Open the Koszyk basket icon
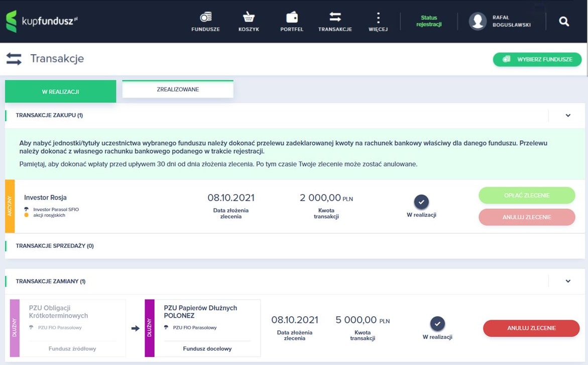Viewport: 588px width, 365px height. point(249,17)
